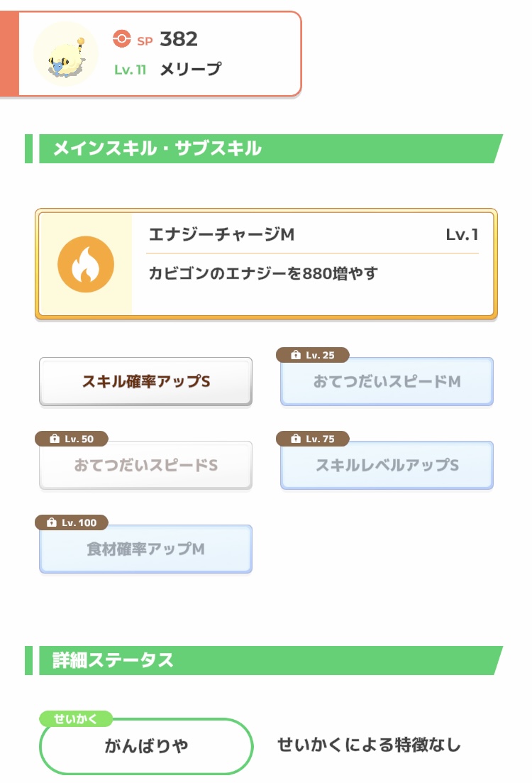Click the メインスキル・サブスキル section header
Screen dimensions: 532x783
tap(157, 148)
